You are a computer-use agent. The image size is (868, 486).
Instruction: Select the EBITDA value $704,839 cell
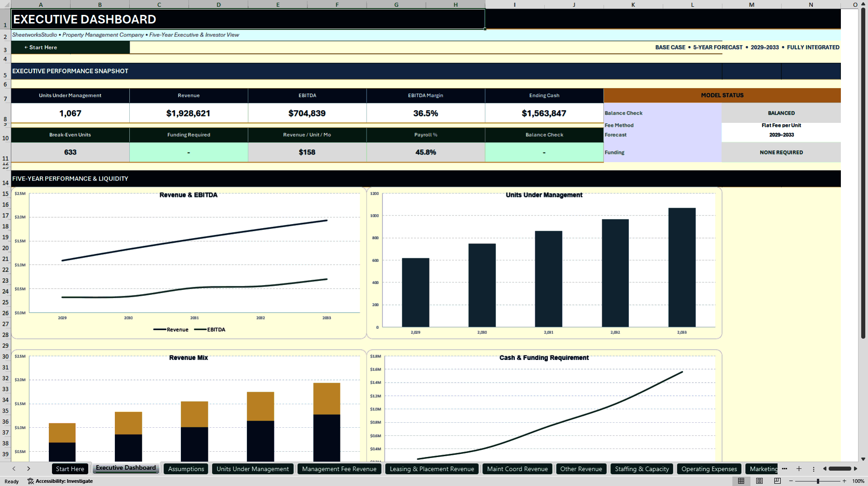(307, 113)
